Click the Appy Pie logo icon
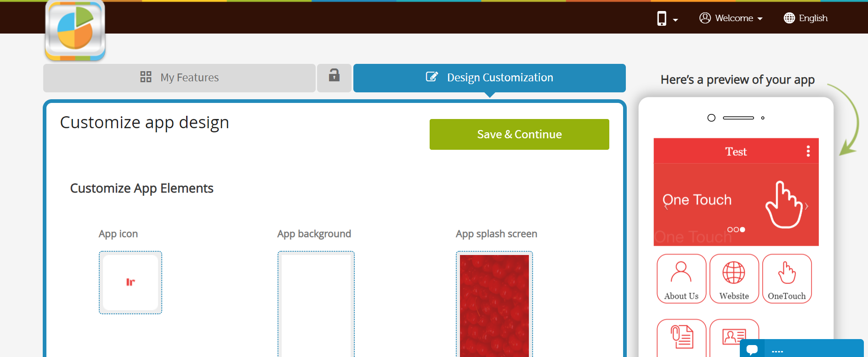Image resolution: width=868 pixels, height=357 pixels. [75, 30]
